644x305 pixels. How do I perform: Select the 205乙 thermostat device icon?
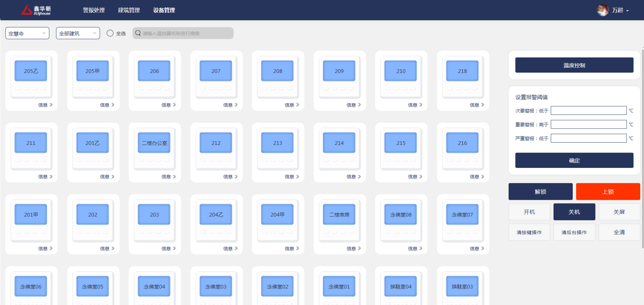pos(31,71)
